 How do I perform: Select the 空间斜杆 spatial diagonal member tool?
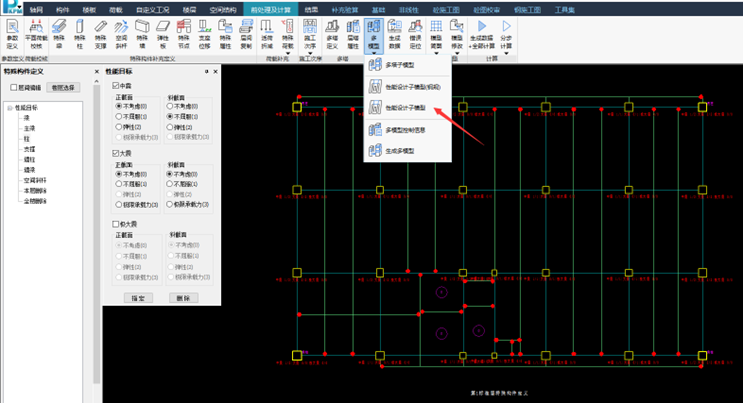(121, 34)
